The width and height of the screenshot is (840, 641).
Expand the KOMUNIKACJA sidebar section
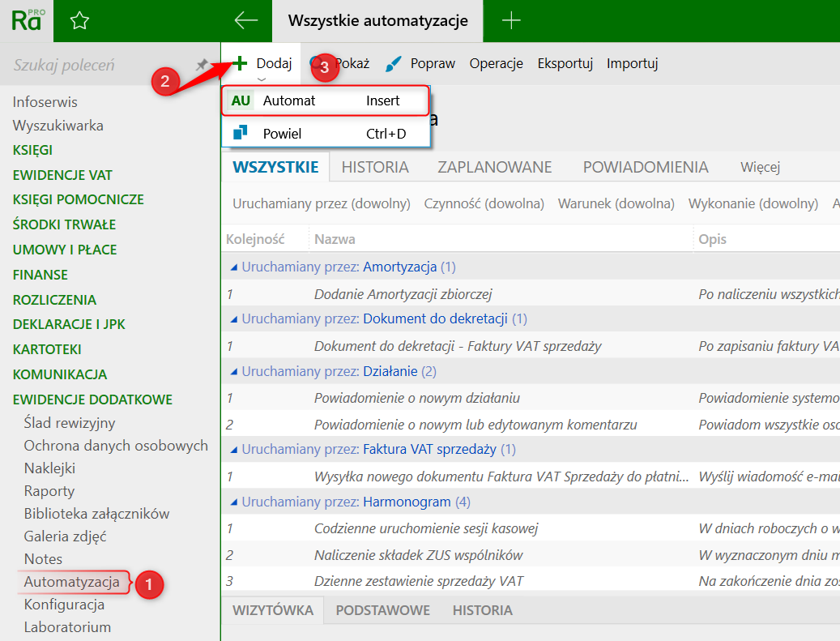60,374
